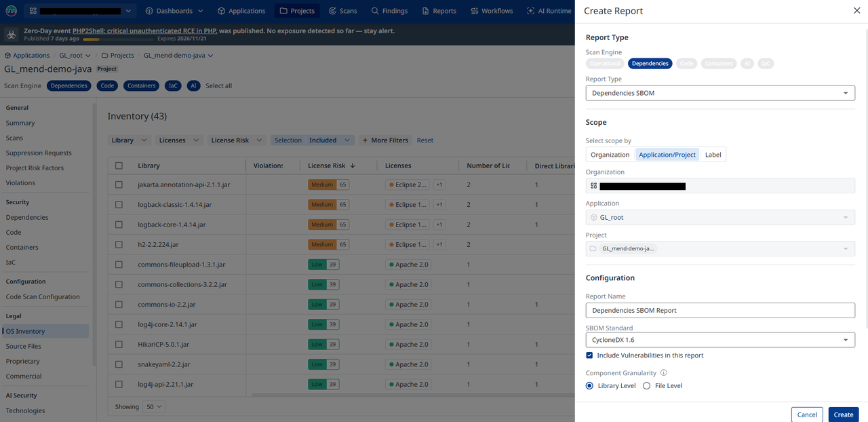
Task: Open the SBOM Standard dropdown showing CycloneDX 1.6
Action: coord(720,340)
